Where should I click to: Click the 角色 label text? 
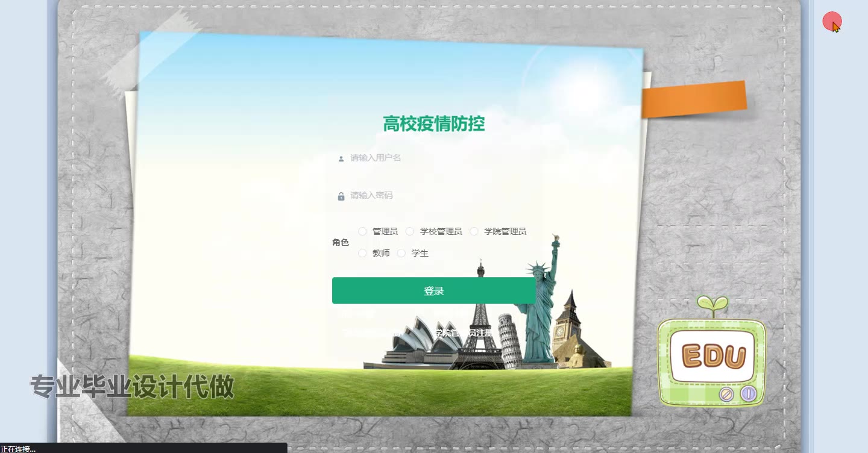(341, 242)
